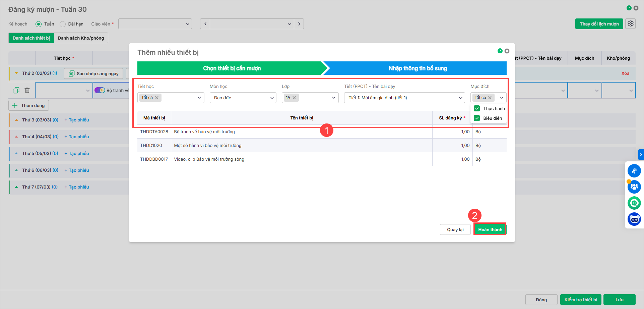Open the Tiết (PPCT) lesson dropdown
This screenshot has width=644, height=309.
(x=404, y=98)
